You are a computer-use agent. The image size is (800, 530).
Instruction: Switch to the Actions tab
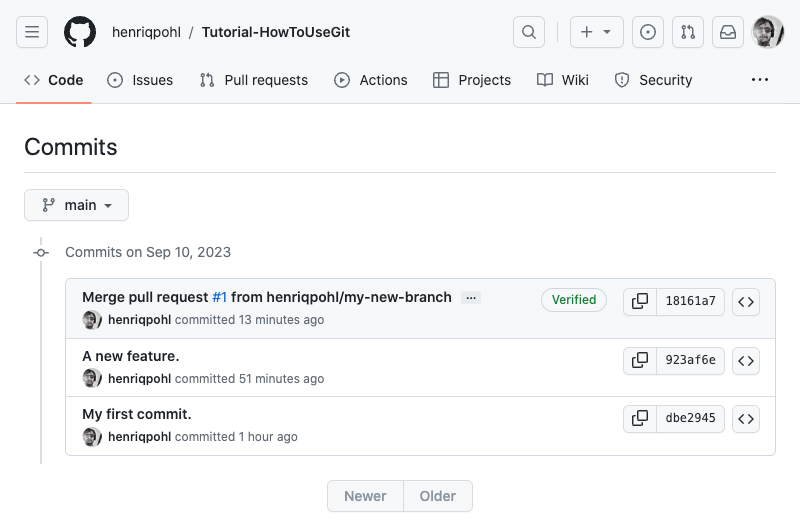pyautogui.click(x=371, y=80)
